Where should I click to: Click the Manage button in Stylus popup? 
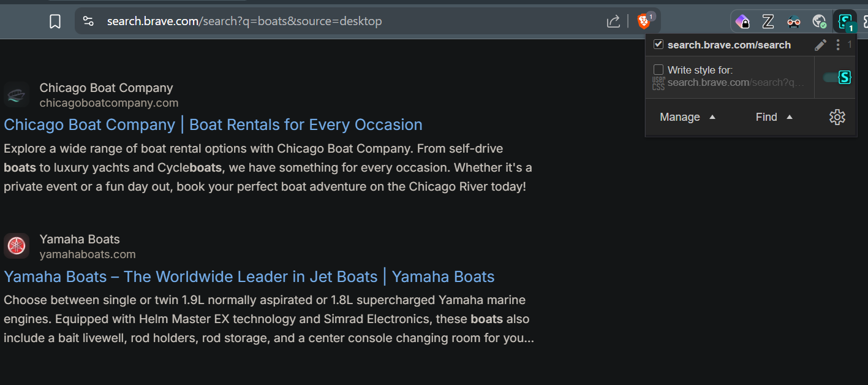click(680, 117)
